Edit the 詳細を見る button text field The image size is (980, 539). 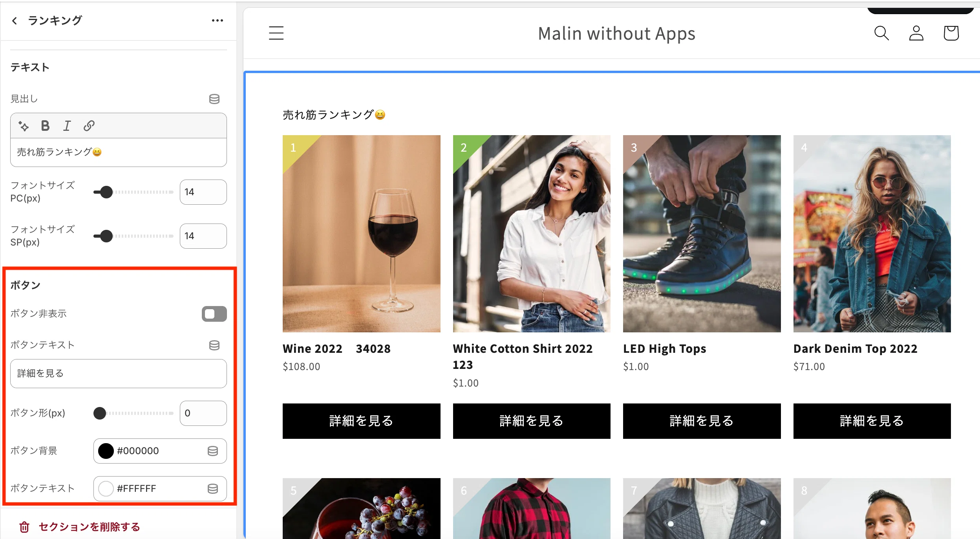point(118,374)
